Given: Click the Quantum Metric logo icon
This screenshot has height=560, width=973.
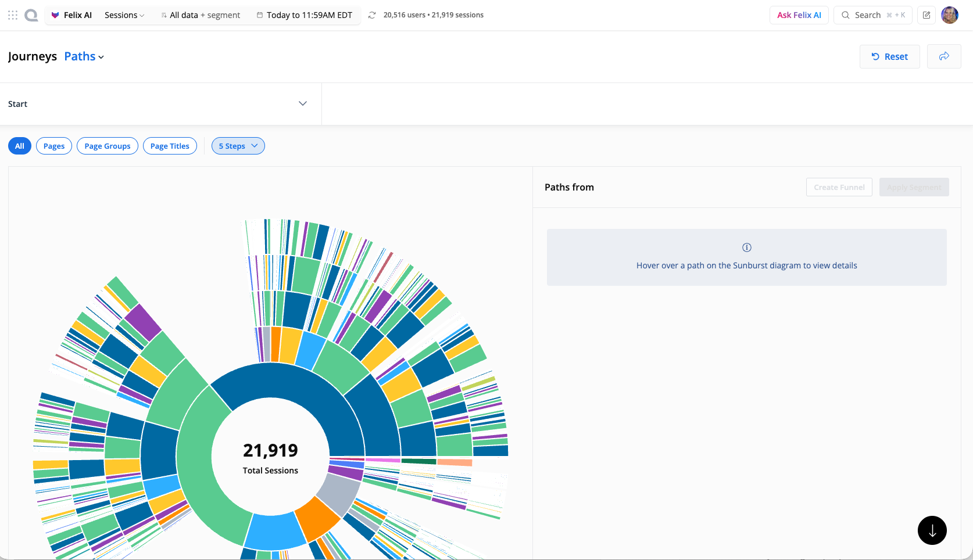Looking at the screenshot, I should pyautogui.click(x=31, y=15).
